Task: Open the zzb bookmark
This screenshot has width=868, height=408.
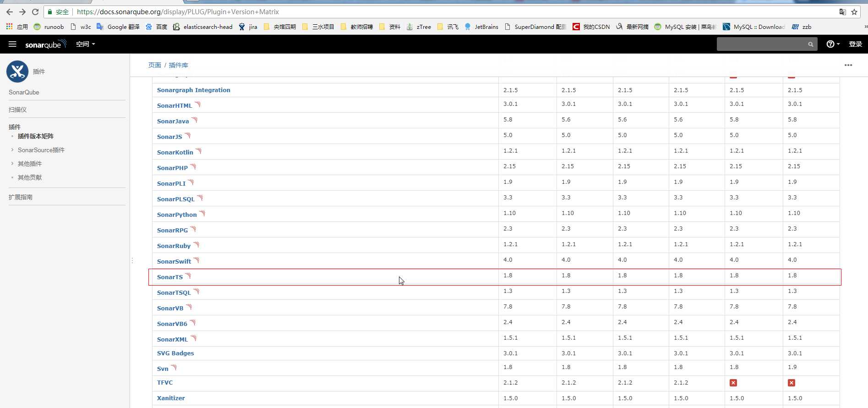Action: pyautogui.click(x=802, y=27)
